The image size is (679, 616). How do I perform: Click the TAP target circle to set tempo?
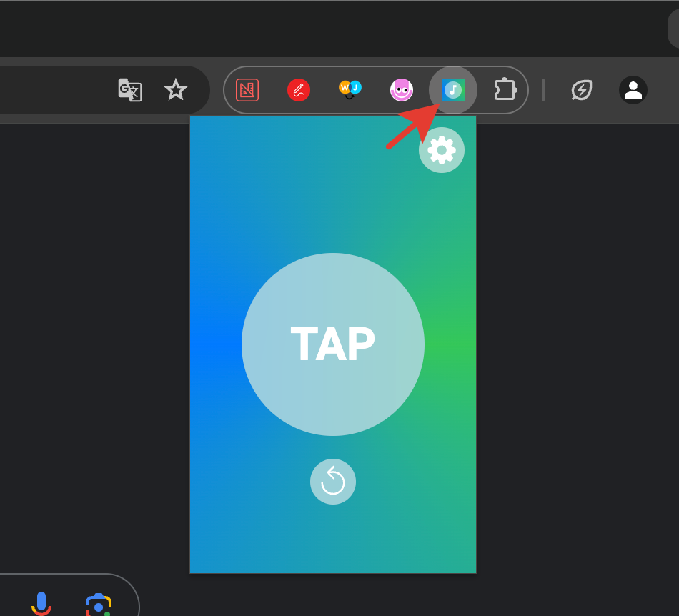[x=332, y=344]
